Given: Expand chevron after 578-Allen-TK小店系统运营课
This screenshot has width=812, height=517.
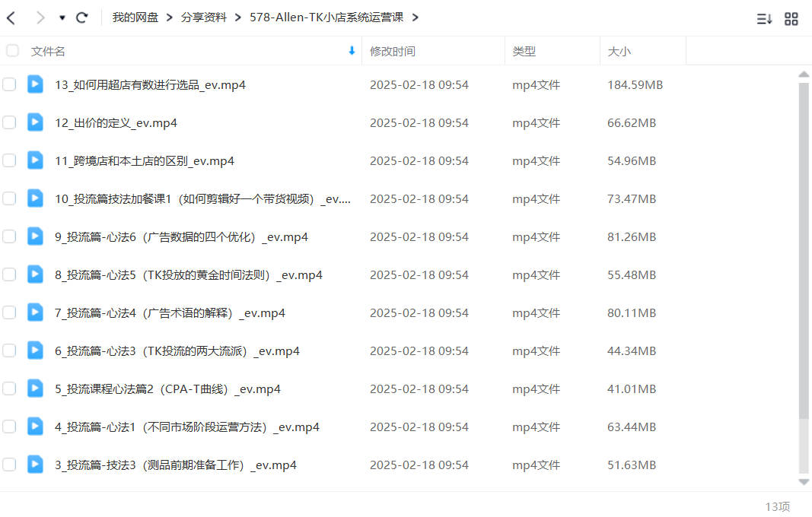Looking at the screenshot, I should [415, 17].
